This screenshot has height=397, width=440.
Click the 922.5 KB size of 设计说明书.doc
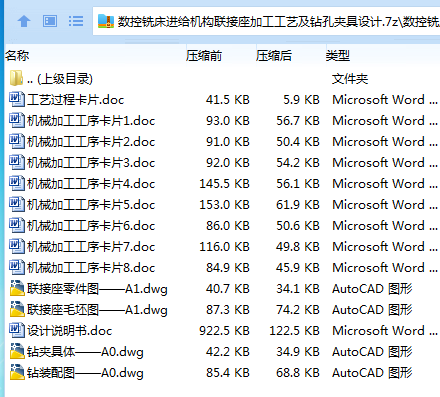pos(224,331)
